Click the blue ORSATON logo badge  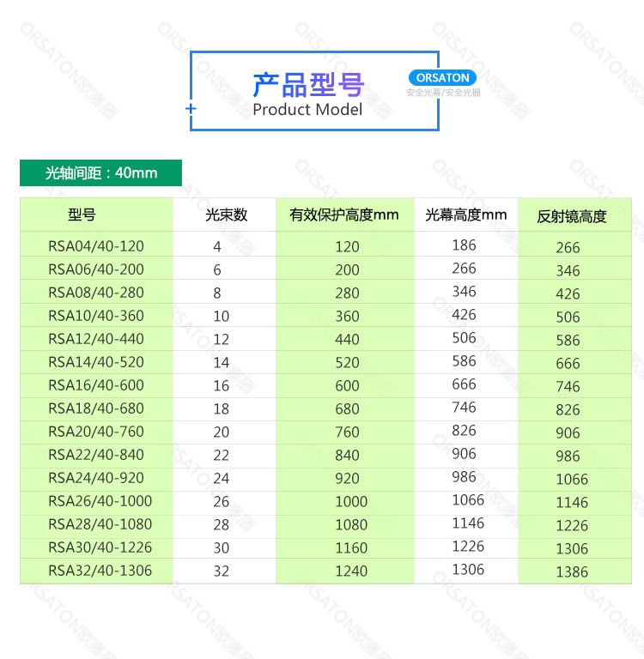tap(441, 77)
